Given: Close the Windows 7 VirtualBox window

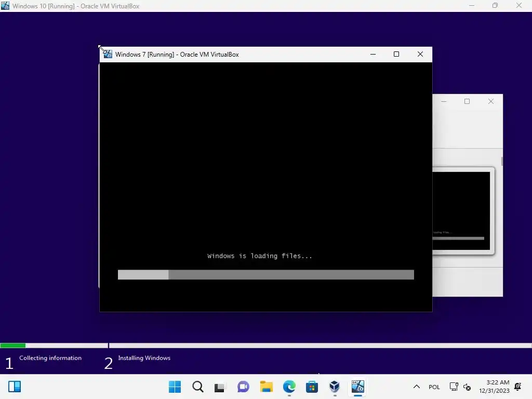Looking at the screenshot, I should [x=420, y=54].
